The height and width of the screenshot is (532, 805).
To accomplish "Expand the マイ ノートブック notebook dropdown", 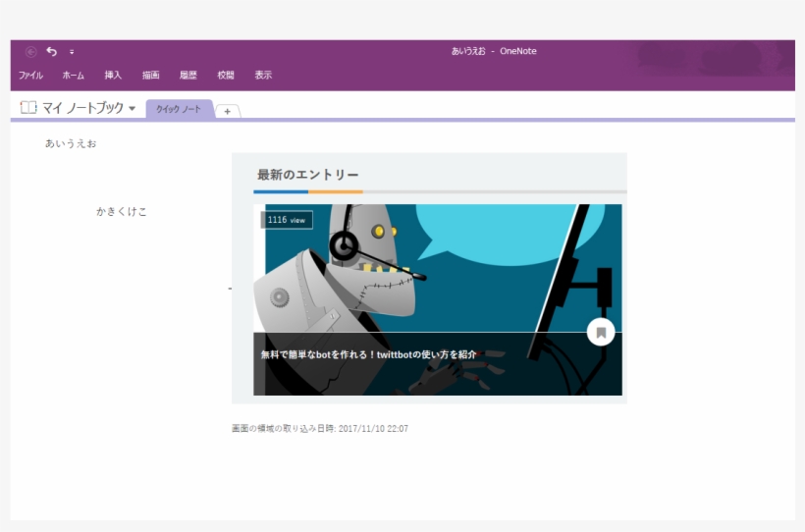I will (132, 108).
